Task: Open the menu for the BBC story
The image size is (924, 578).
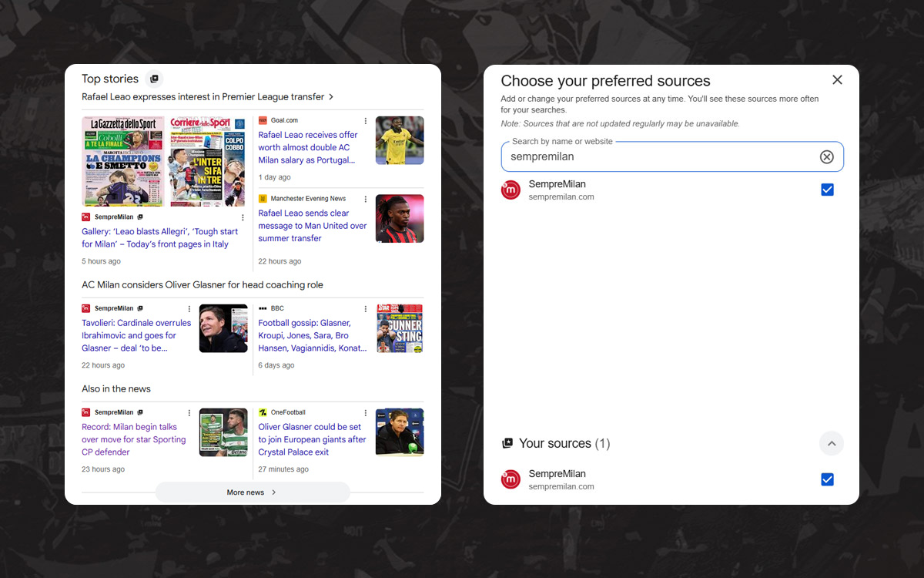Action: [365, 308]
